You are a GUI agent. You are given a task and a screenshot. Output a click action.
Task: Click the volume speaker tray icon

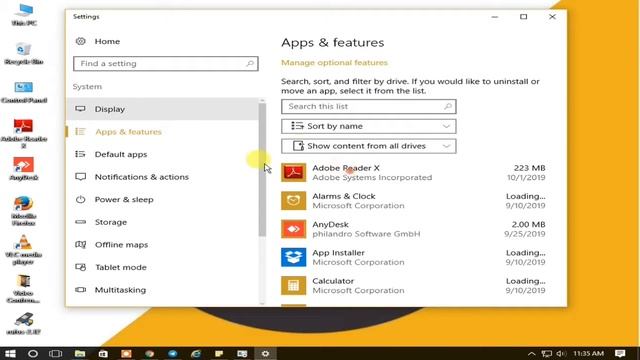pos(561,353)
